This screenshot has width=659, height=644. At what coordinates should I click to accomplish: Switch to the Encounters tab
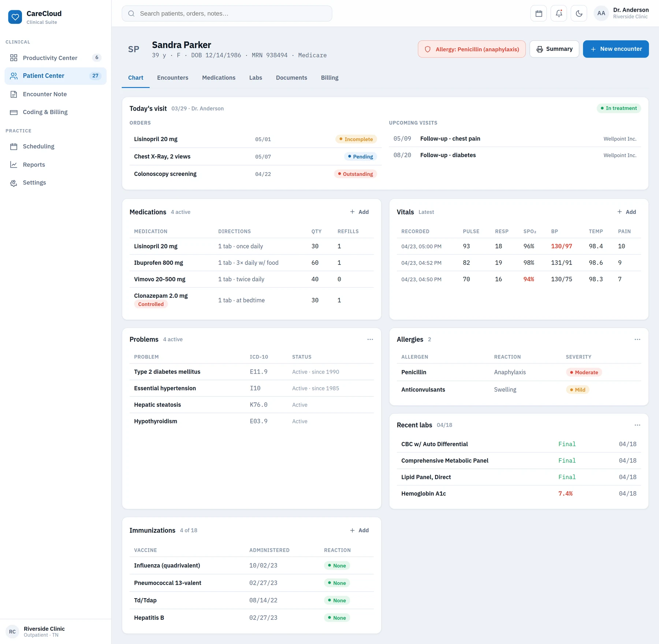coord(172,78)
